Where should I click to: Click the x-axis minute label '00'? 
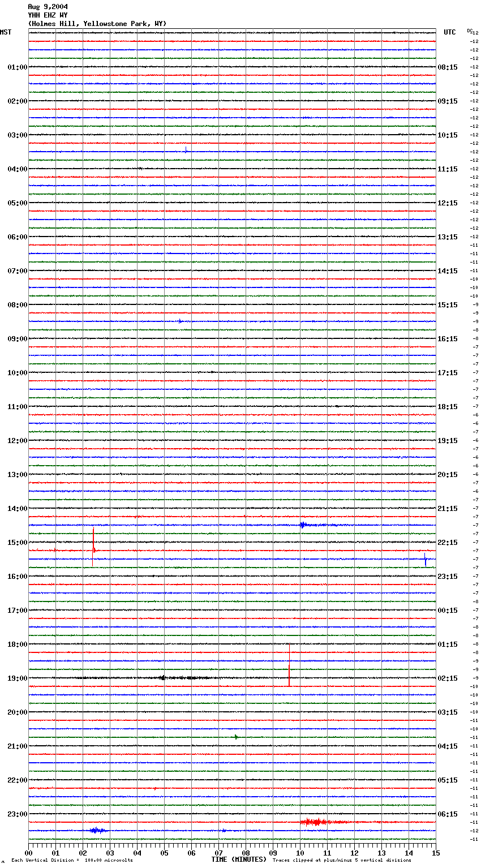28,853
